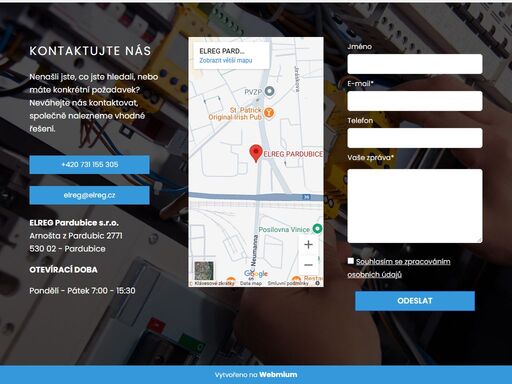Select the St. Patrick Irish Pub marker
The image size is (512, 384).
269,113
